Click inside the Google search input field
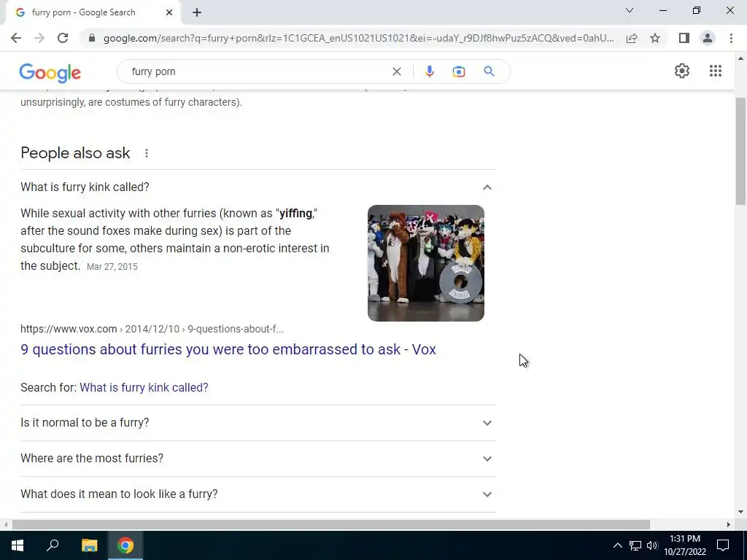The image size is (747, 560). [258, 71]
